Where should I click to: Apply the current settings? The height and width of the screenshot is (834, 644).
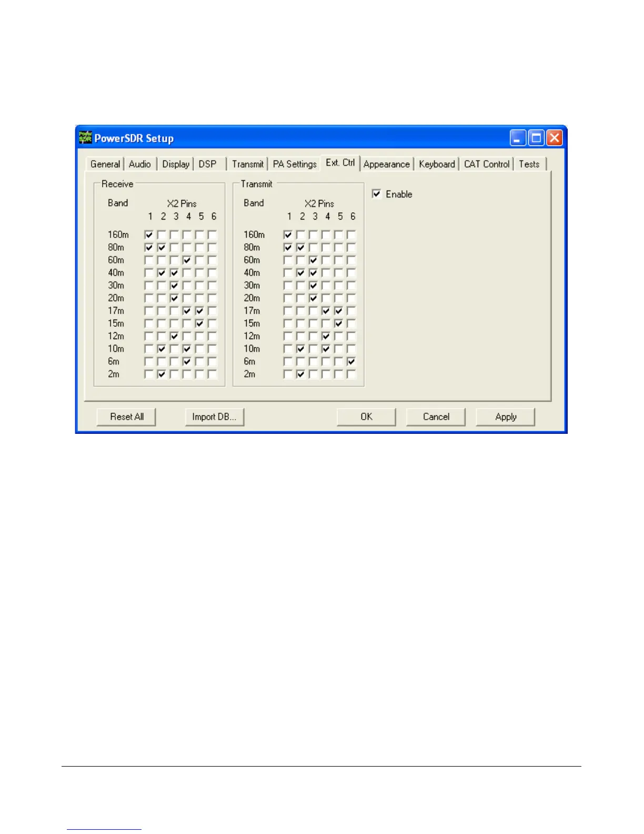(x=506, y=416)
